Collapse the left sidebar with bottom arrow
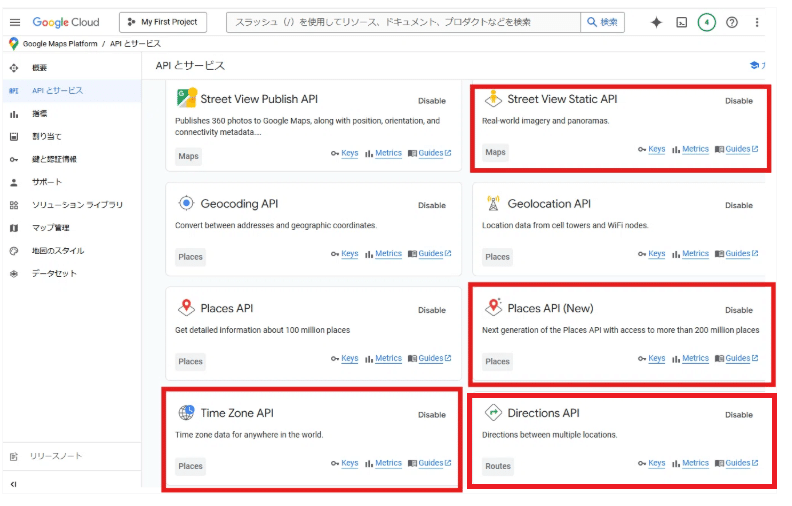Image resolution: width=792 pixels, height=506 pixels. tap(14, 484)
